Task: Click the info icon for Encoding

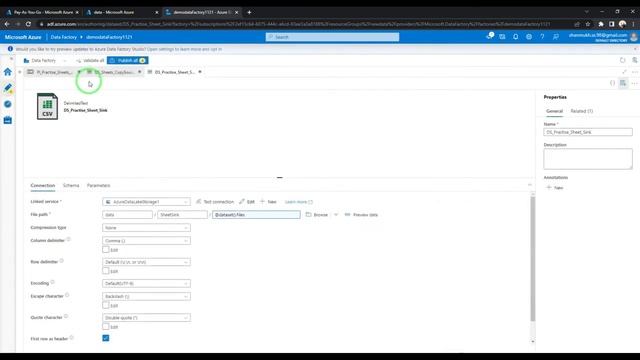Action: [53, 282]
